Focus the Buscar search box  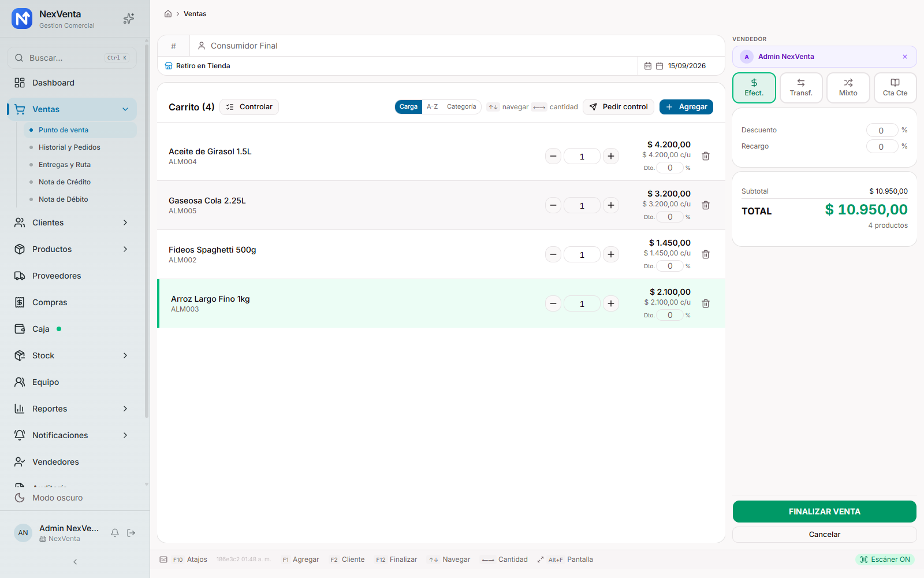click(x=72, y=58)
